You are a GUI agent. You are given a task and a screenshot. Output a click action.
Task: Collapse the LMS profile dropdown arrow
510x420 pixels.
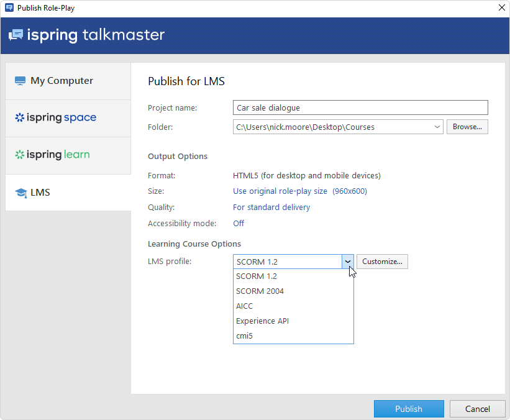tap(348, 262)
